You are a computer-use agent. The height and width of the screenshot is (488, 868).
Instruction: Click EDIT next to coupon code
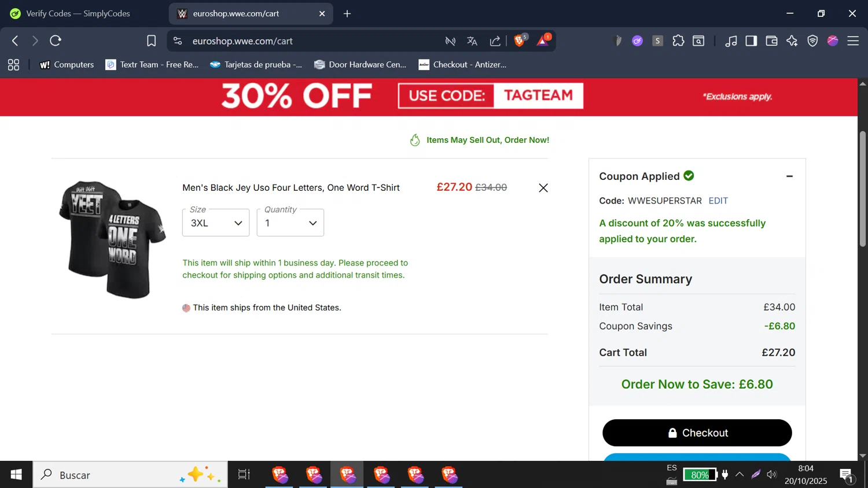pyautogui.click(x=718, y=201)
